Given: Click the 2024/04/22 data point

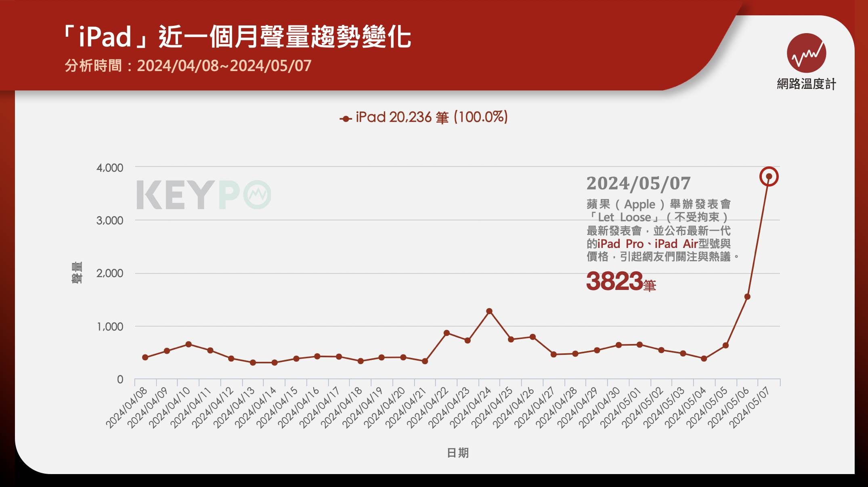Looking at the screenshot, I should [x=447, y=333].
